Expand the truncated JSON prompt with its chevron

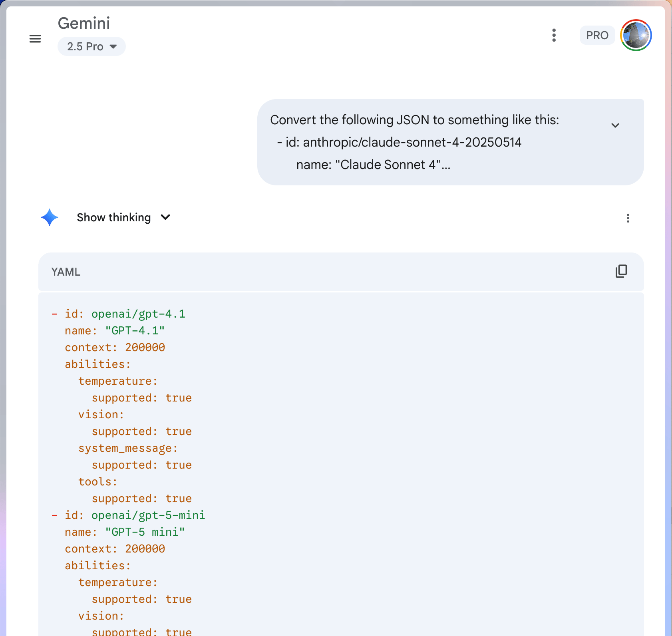(x=616, y=125)
